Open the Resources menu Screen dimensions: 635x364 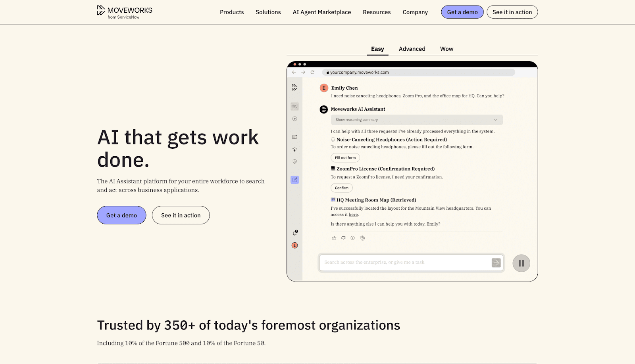click(x=377, y=12)
